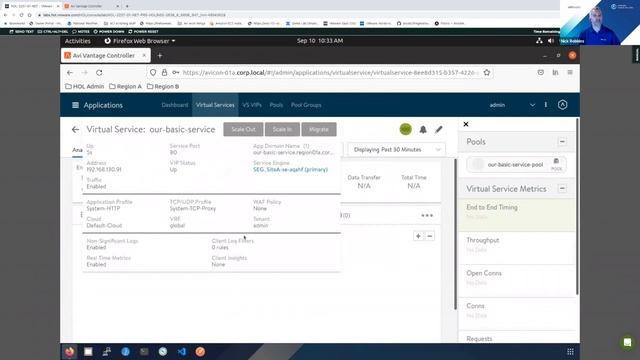Screen dimensions: 640x360
Task: Switch to the VS VIPs tab
Action: 252,105
